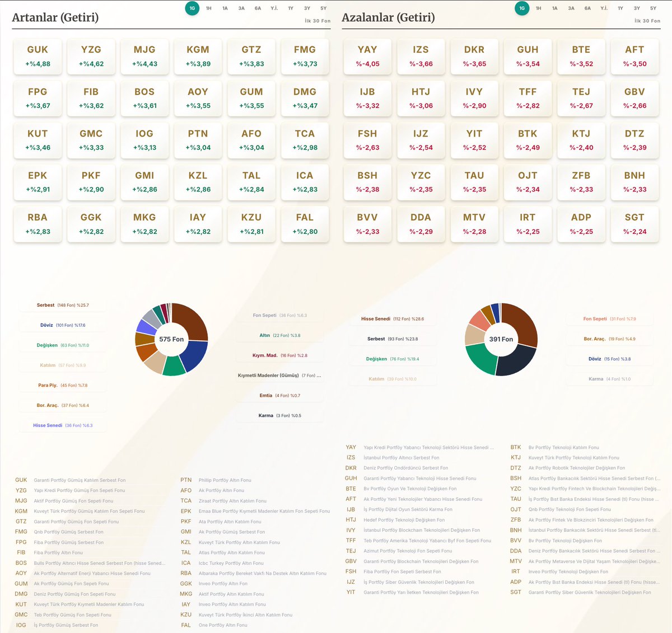The width and height of the screenshot is (672, 633).
Task: Click the TCA +%2,98 card
Action: coord(305,140)
